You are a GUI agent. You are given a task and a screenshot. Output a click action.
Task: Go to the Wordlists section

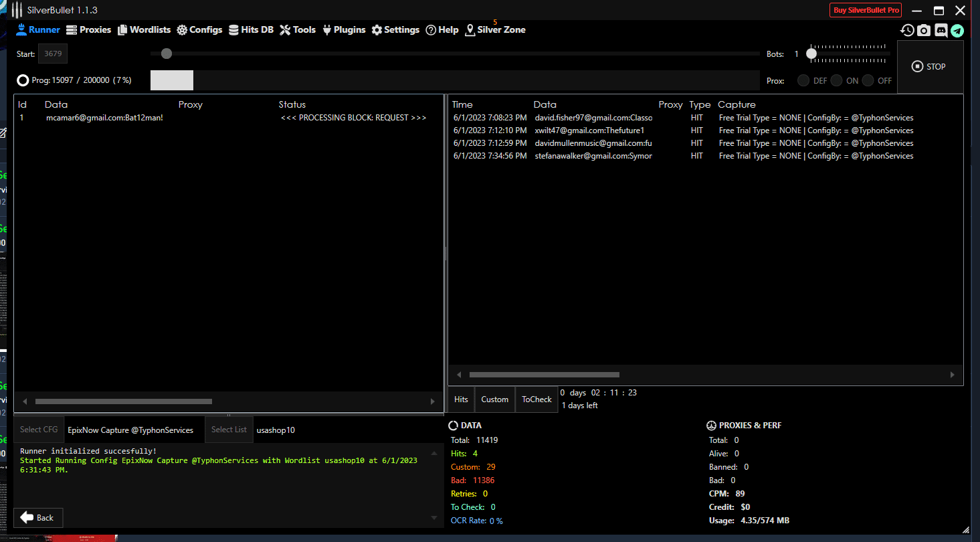click(x=144, y=29)
